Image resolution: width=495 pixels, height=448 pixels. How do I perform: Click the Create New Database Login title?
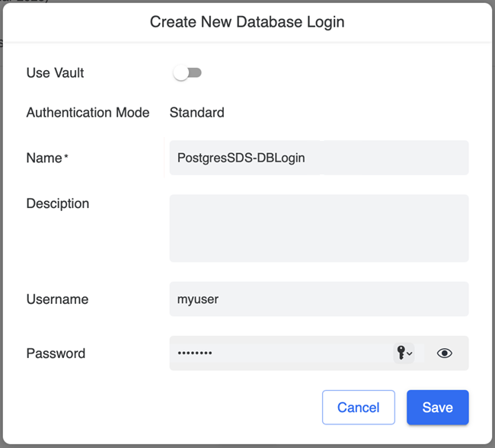(247, 22)
